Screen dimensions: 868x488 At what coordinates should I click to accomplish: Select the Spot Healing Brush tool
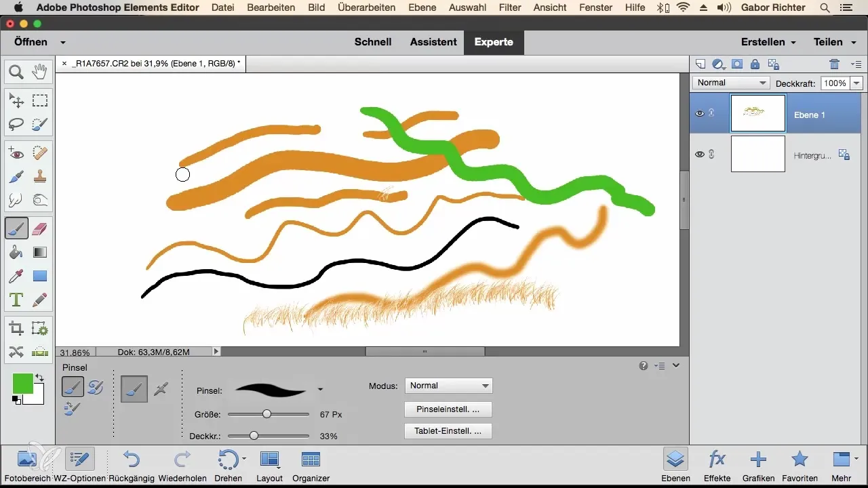(x=40, y=154)
